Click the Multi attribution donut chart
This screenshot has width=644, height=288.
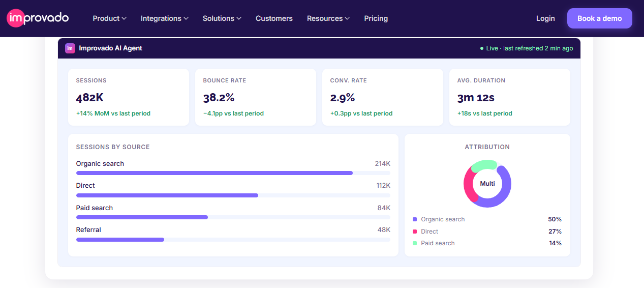pos(487,184)
